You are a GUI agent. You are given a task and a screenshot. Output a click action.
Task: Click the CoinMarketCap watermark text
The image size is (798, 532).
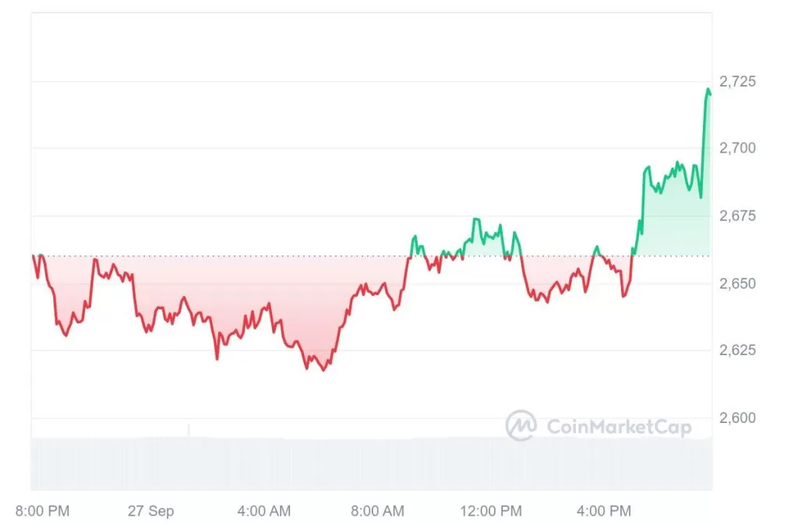[619, 426]
